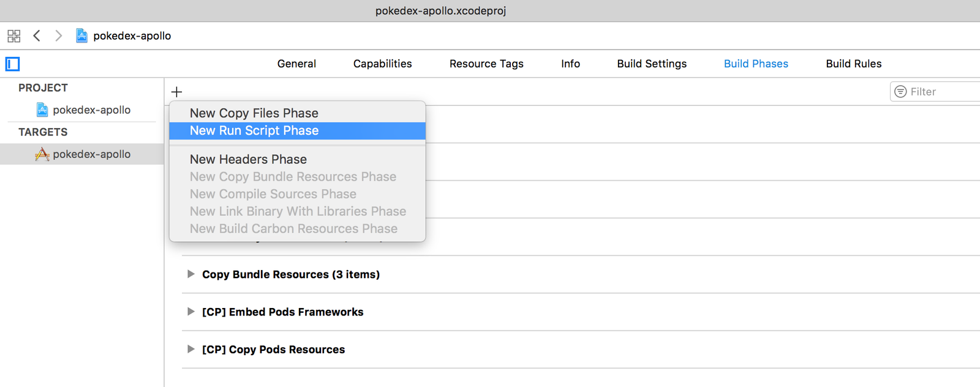This screenshot has height=387, width=980.
Task: Click the filter icon inside the Filter field
Action: [x=900, y=91]
